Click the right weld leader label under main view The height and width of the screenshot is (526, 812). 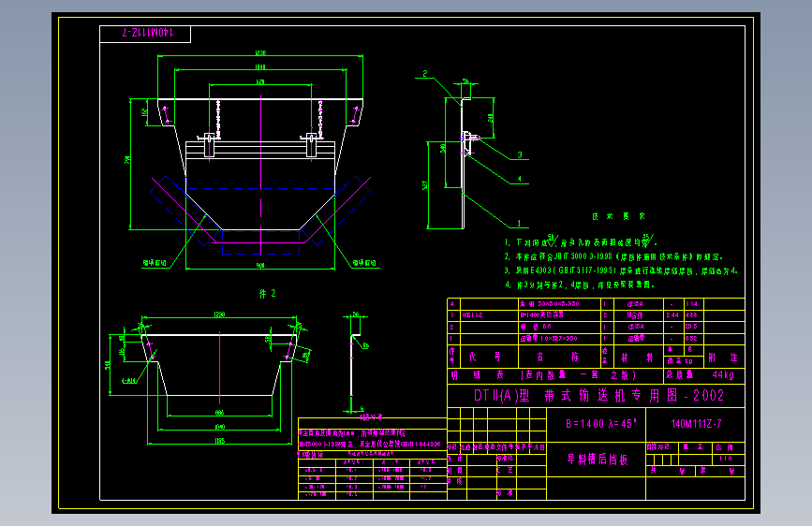pyautogui.click(x=364, y=263)
